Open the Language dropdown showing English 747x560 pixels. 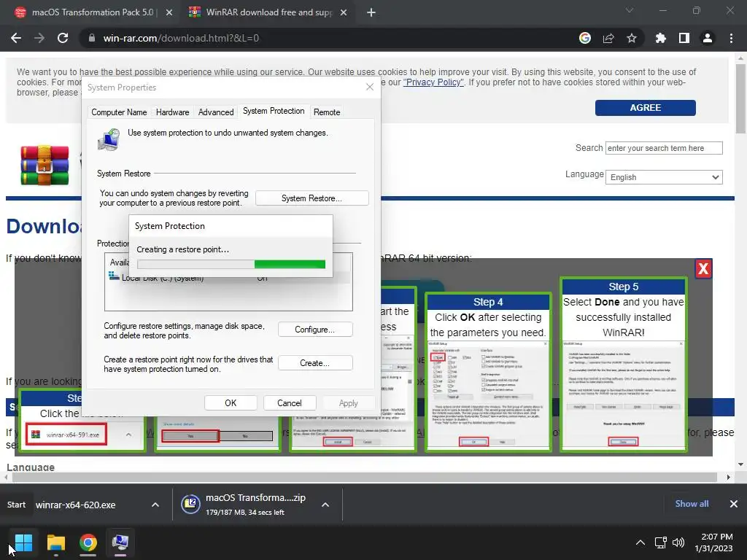[664, 177]
